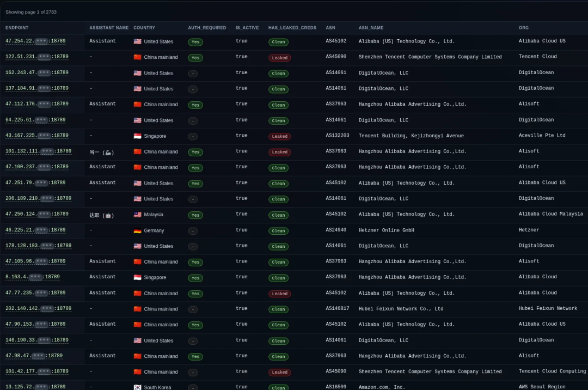Click US flag in 146.190.33 row

(x=138, y=340)
